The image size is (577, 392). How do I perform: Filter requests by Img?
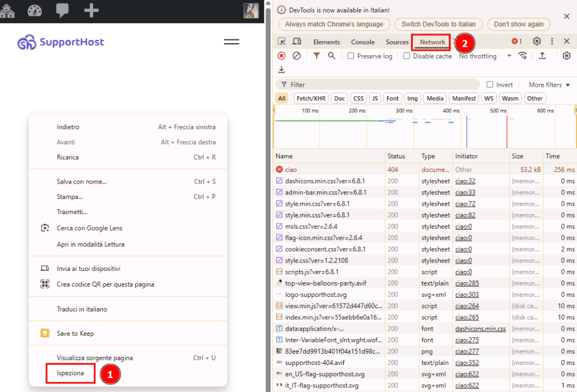point(412,98)
